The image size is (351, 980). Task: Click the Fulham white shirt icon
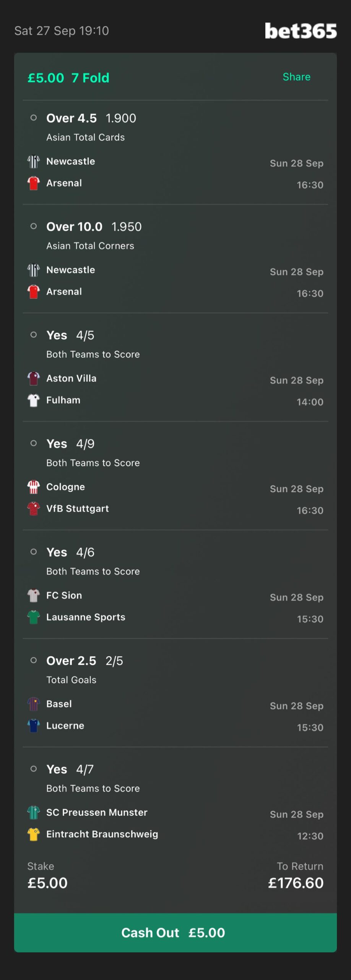coord(34,400)
